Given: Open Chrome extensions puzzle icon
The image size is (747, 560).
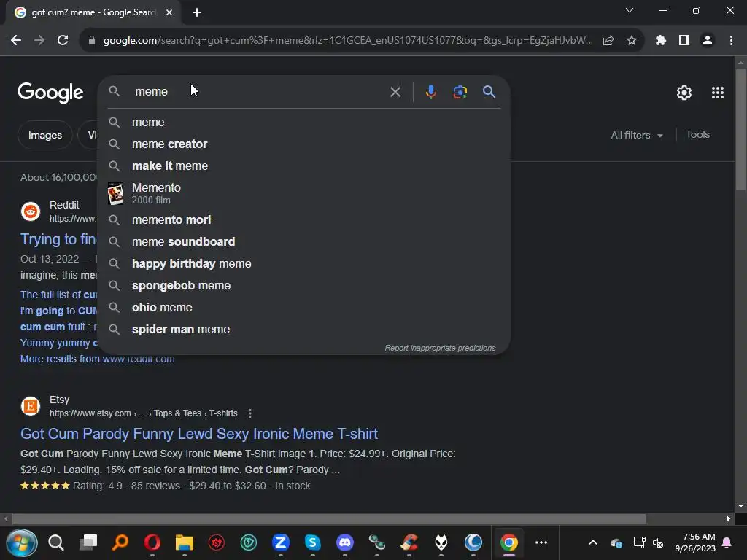Looking at the screenshot, I should [660, 41].
